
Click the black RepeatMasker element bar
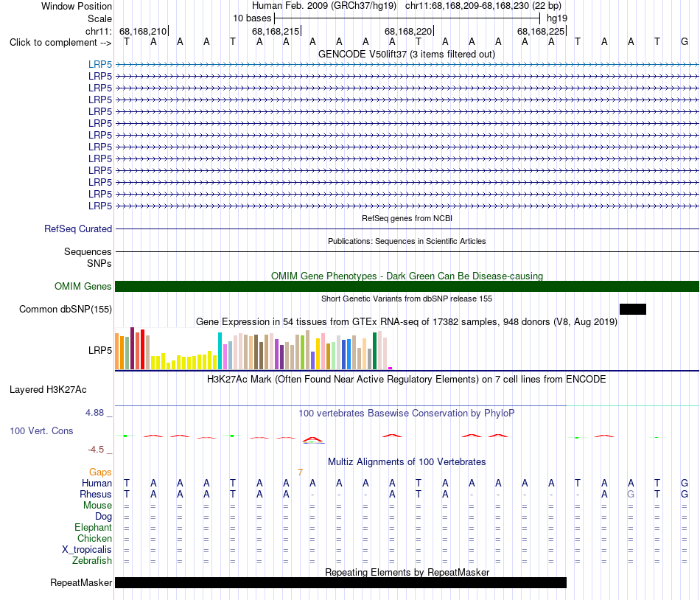pyautogui.click(x=340, y=582)
